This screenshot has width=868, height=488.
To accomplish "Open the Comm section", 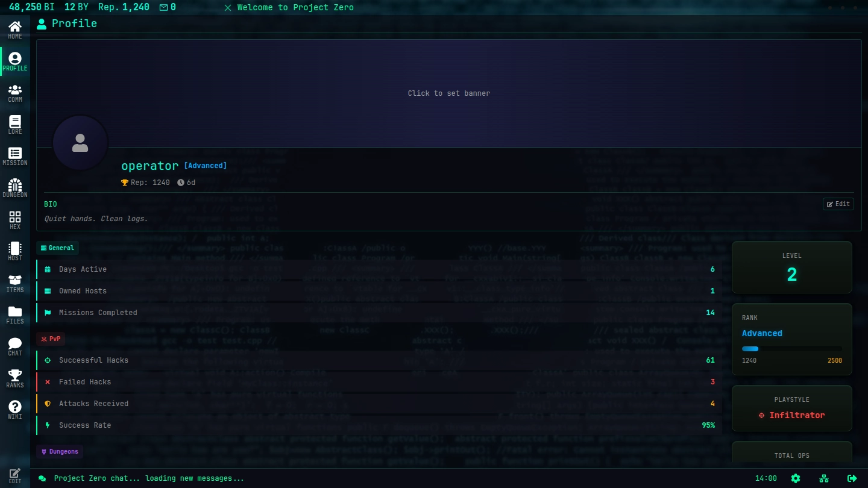I will point(15,93).
